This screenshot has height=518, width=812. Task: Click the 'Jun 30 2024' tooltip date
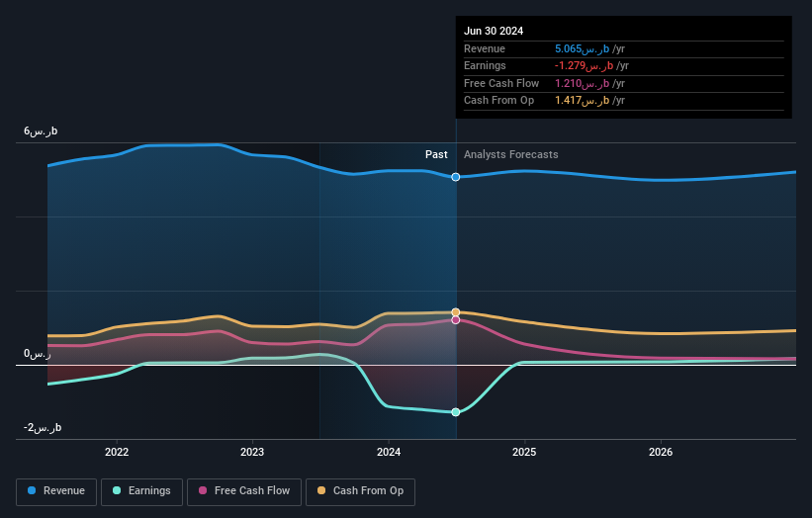pyautogui.click(x=494, y=31)
